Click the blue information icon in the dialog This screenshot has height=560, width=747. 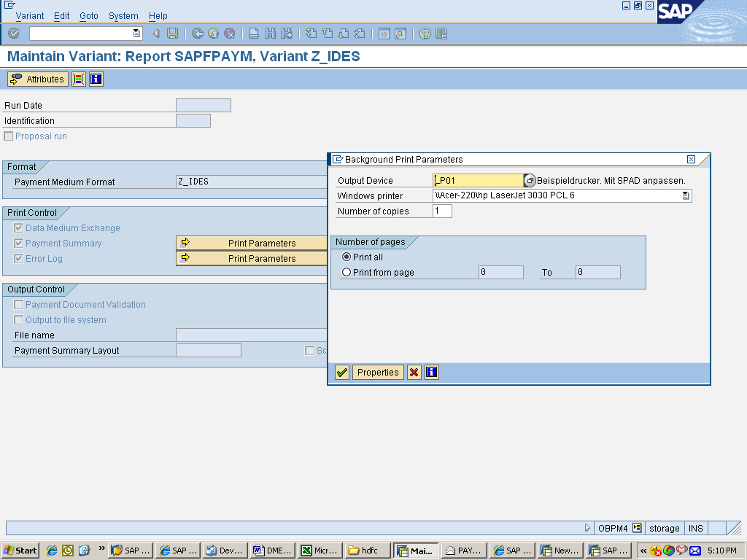(x=430, y=372)
